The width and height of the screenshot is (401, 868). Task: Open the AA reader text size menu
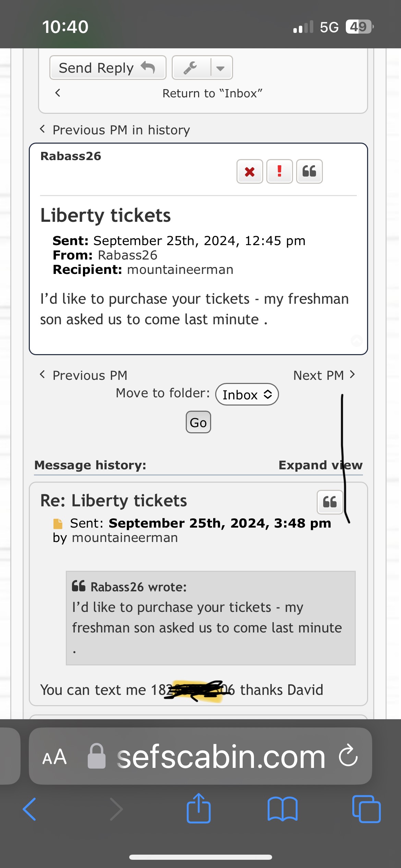click(x=54, y=757)
